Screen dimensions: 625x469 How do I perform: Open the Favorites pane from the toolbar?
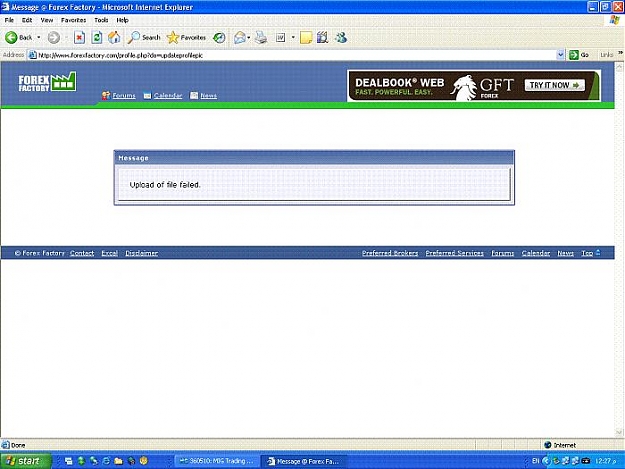(186, 37)
